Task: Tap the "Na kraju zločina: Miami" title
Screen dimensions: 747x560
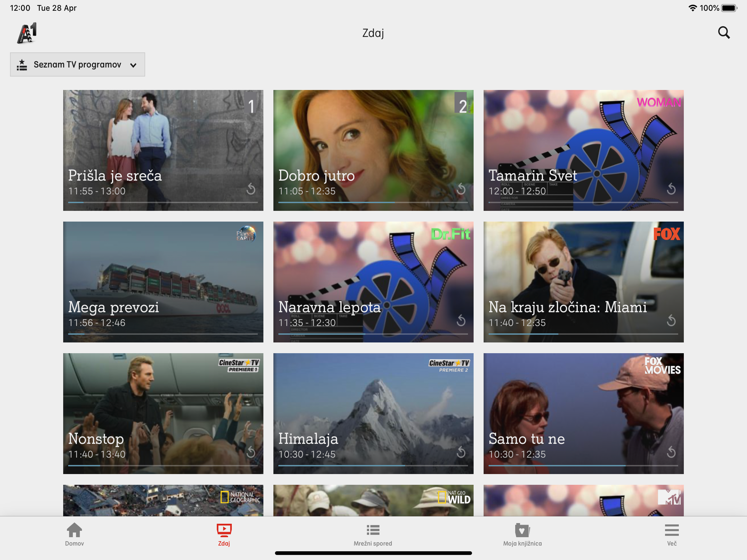Action: coord(567,307)
